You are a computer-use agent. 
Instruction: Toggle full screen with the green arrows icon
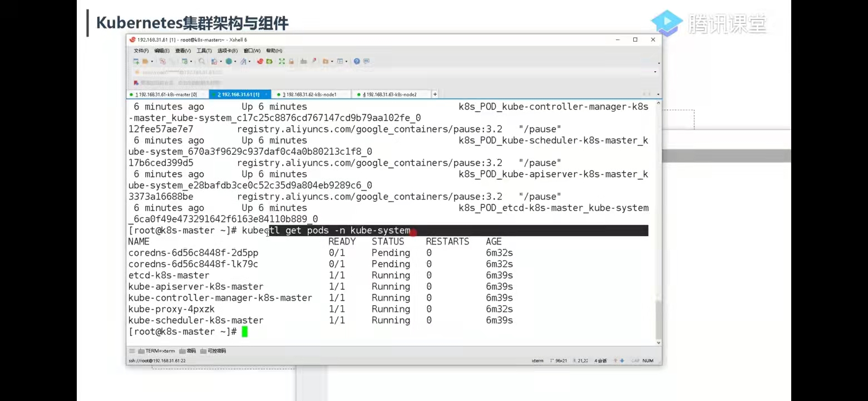(282, 61)
